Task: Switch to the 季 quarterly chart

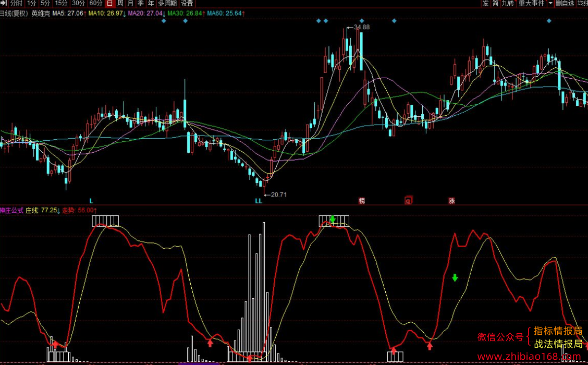Action: click(141, 3)
